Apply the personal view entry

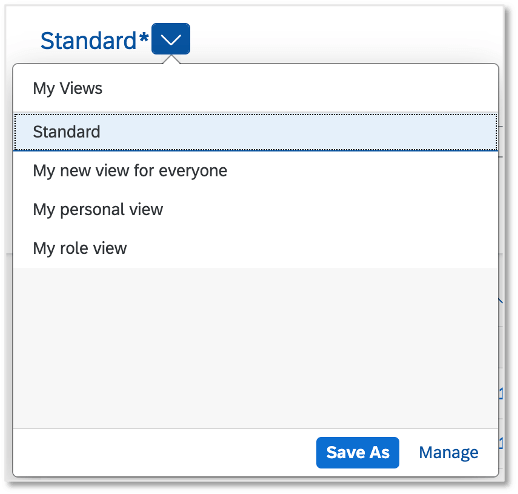pyautogui.click(x=256, y=210)
